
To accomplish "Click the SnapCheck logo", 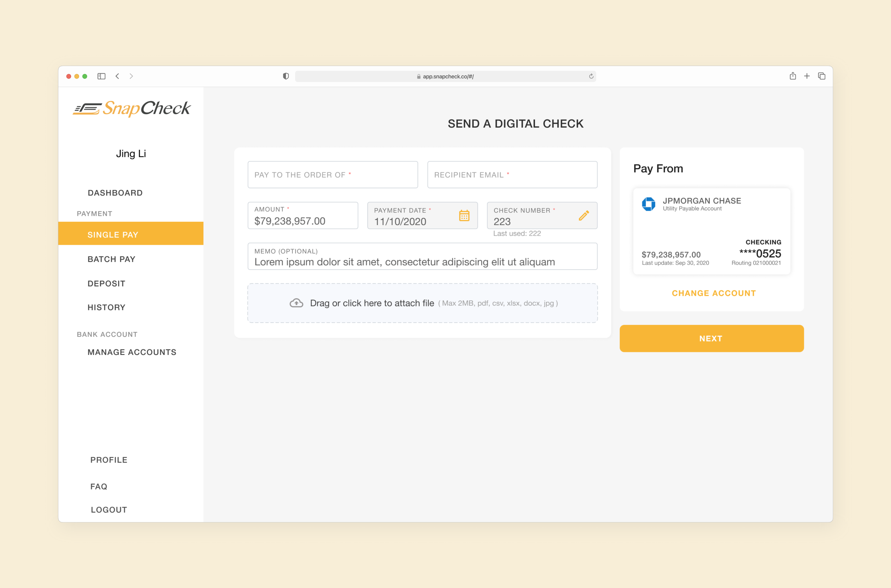I will click(132, 108).
